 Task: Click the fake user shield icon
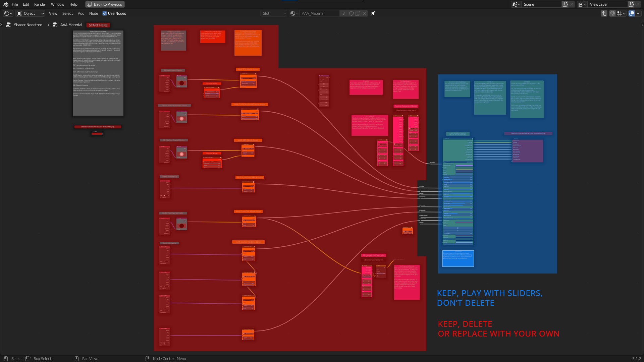click(x=351, y=13)
